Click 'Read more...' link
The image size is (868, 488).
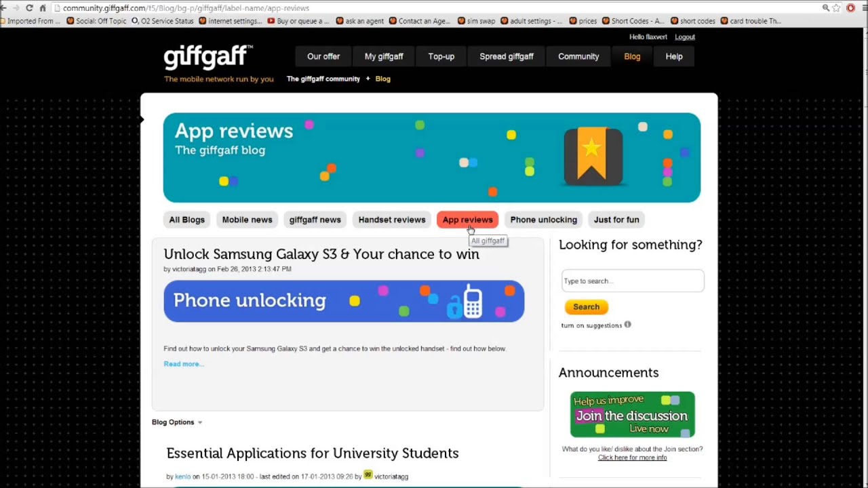tap(183, 364)
